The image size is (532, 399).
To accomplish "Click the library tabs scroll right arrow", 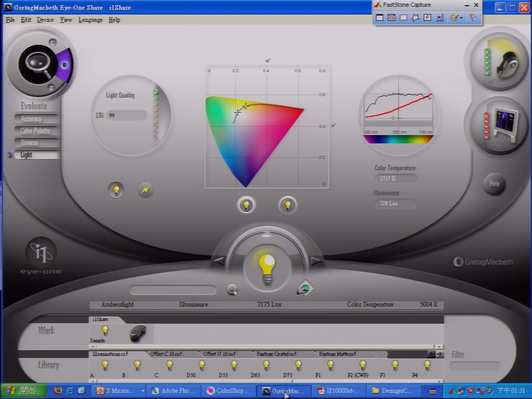I will pos(440,354).
